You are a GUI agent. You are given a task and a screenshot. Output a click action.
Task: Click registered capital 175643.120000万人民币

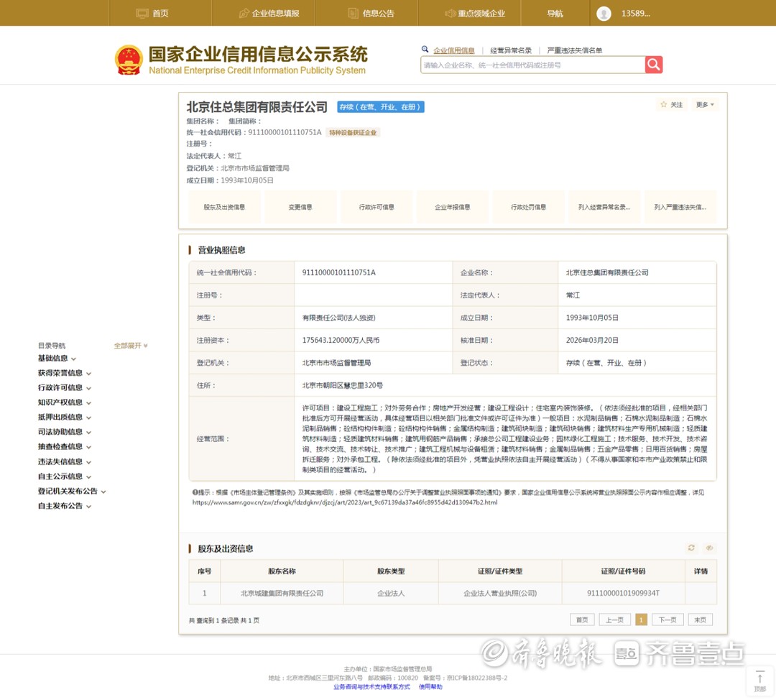tap(341, 340)
